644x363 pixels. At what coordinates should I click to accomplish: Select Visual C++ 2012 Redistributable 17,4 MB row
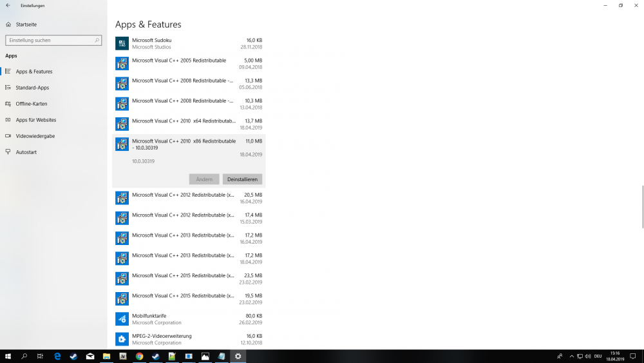pos(189,219)
